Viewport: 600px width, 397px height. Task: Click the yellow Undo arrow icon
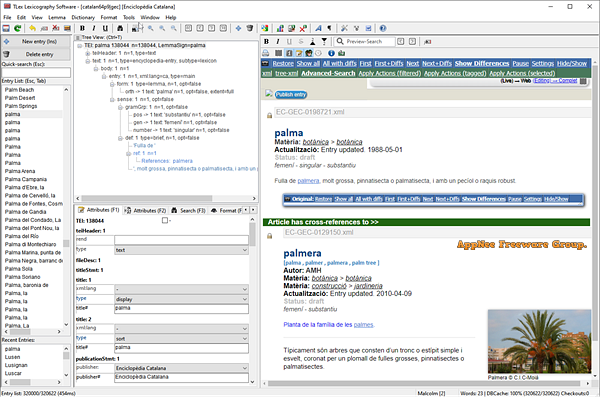33,28
